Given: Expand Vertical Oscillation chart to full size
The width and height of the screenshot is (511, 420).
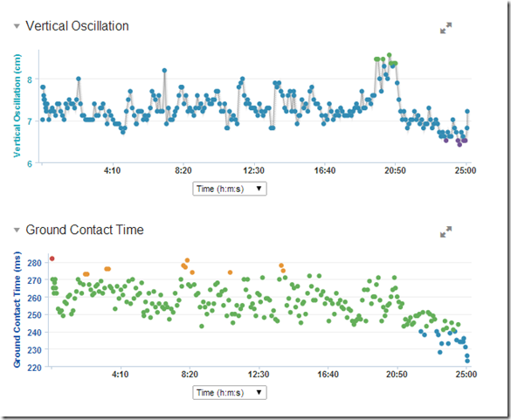Looking at the screenshot, I should tap(445, 28).
